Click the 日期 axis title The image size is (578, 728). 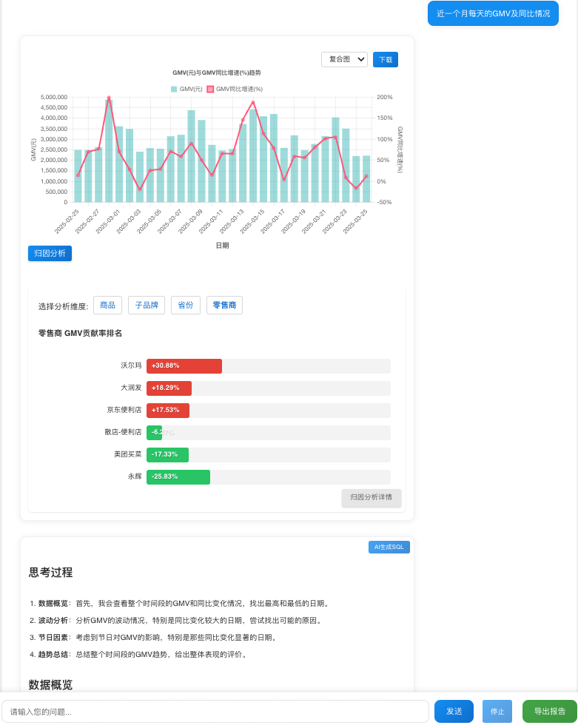[222, 246]
